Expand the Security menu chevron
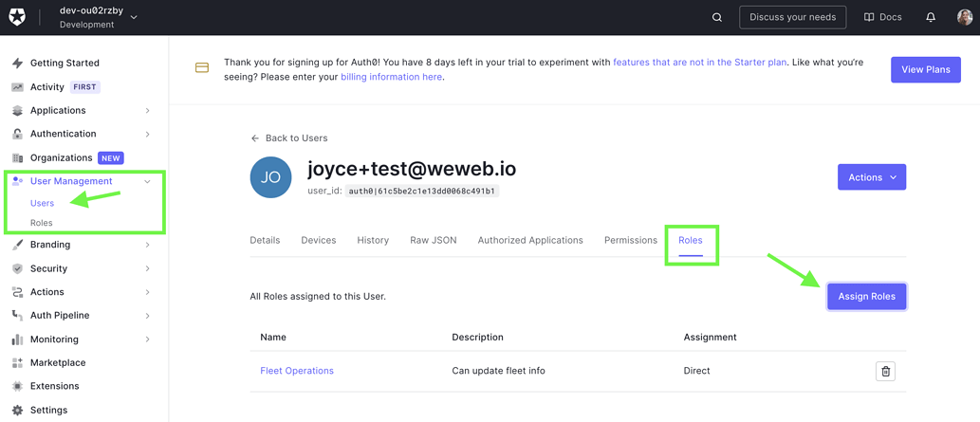The width and height of the screenshot is (980, 422). (147, 268)
